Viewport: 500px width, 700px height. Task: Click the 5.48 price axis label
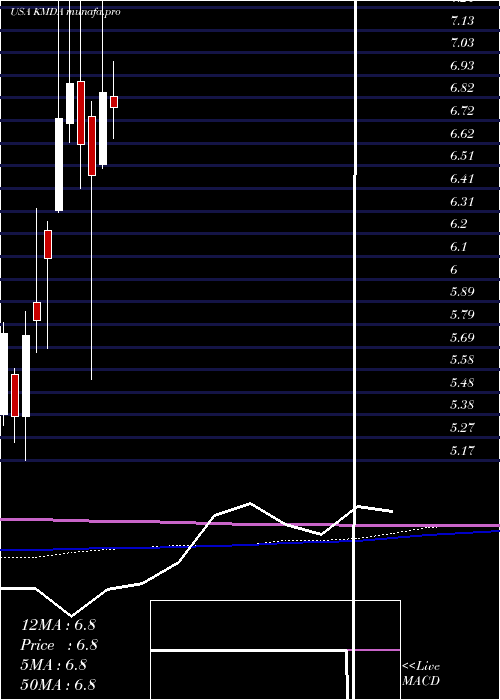coord(462,382)
